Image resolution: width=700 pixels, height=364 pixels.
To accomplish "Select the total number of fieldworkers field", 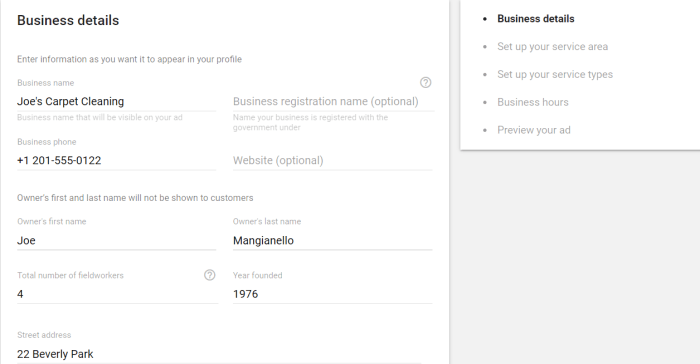I will click(117, 294).
